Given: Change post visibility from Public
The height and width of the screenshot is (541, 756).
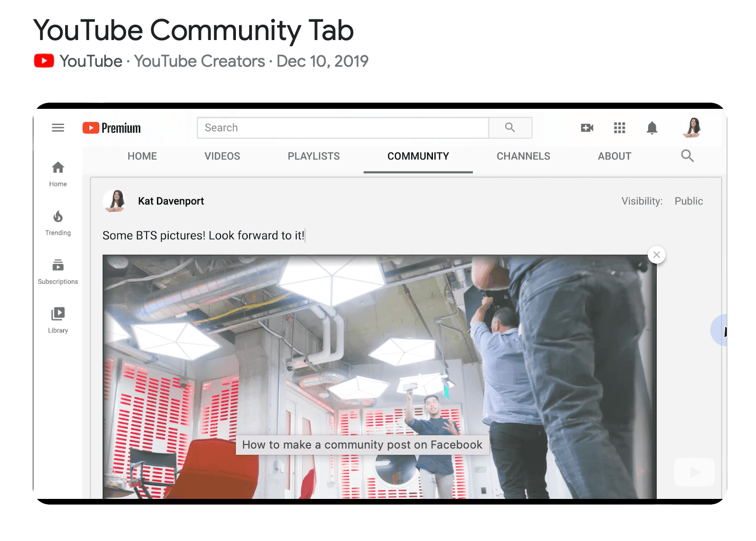Looking at the screenshot, I should pyautogui.click(x=688, y=201).
